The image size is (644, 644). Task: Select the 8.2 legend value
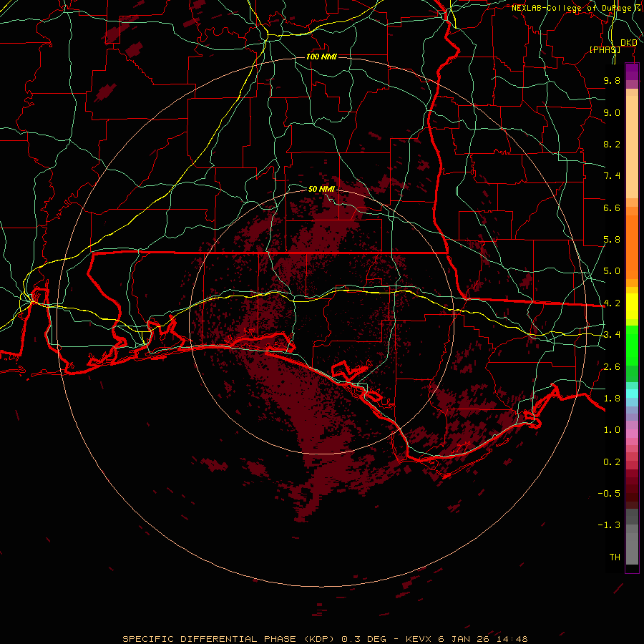612,144
